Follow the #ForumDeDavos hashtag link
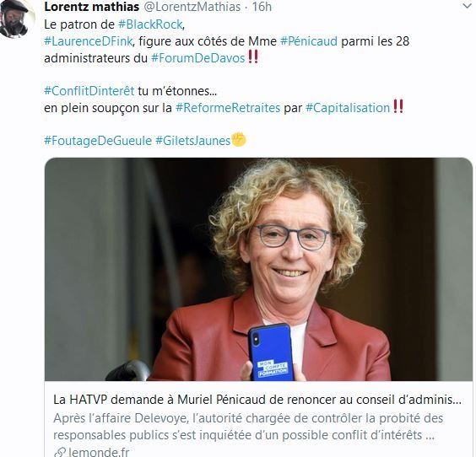The height and width of the screenshot is (457, 476). pyautogui.click(x=198, y=58)
